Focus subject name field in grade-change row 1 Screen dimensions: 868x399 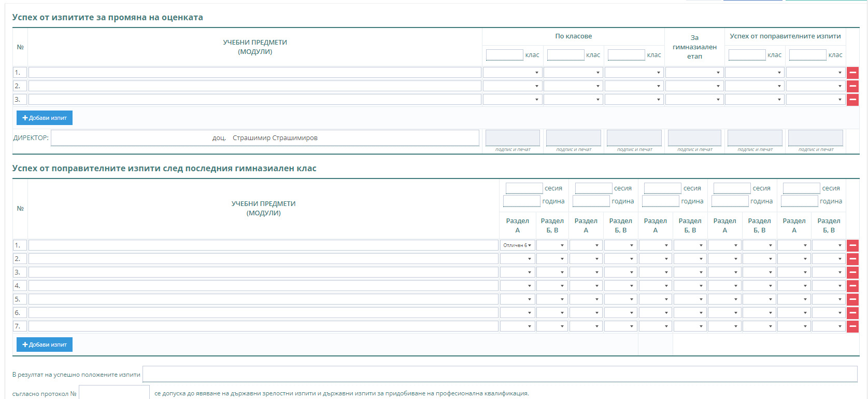click(254, 73)
